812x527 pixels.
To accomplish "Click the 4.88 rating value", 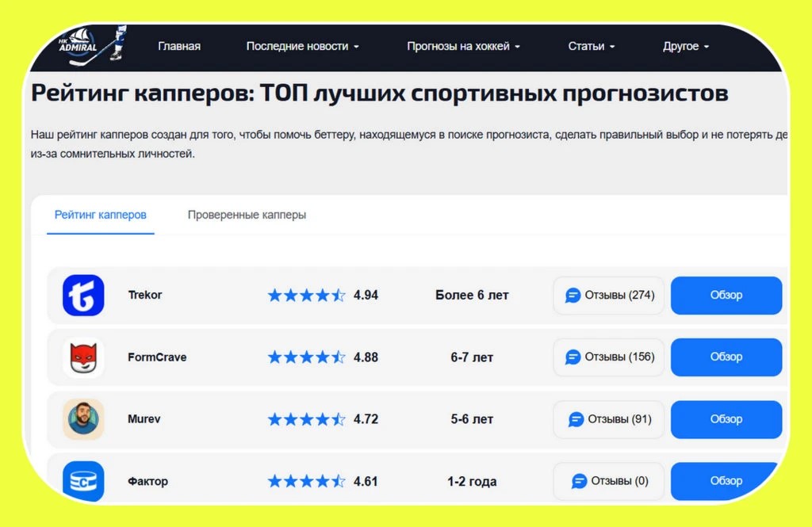I will pyautogui.click(x=366, y=357).
